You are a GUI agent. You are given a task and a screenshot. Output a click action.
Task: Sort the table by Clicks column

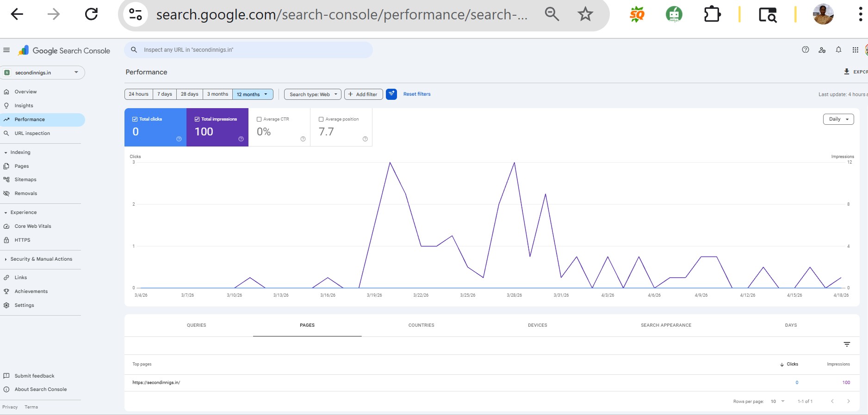tap(789, 364)
